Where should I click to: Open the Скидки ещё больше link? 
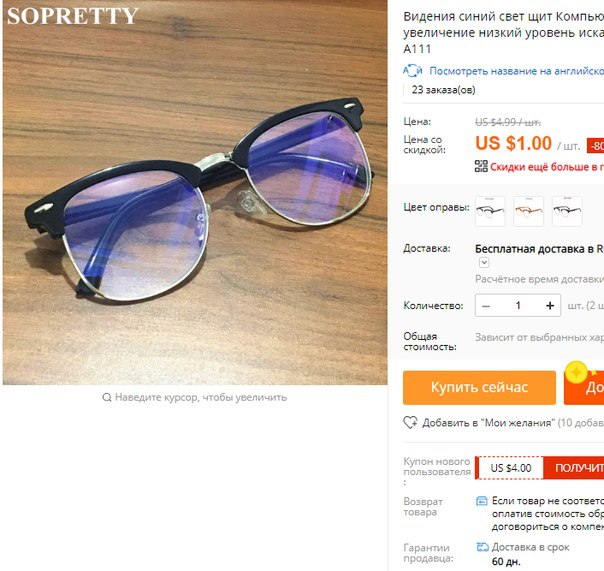pyautogui.click(x=547, y=167)
